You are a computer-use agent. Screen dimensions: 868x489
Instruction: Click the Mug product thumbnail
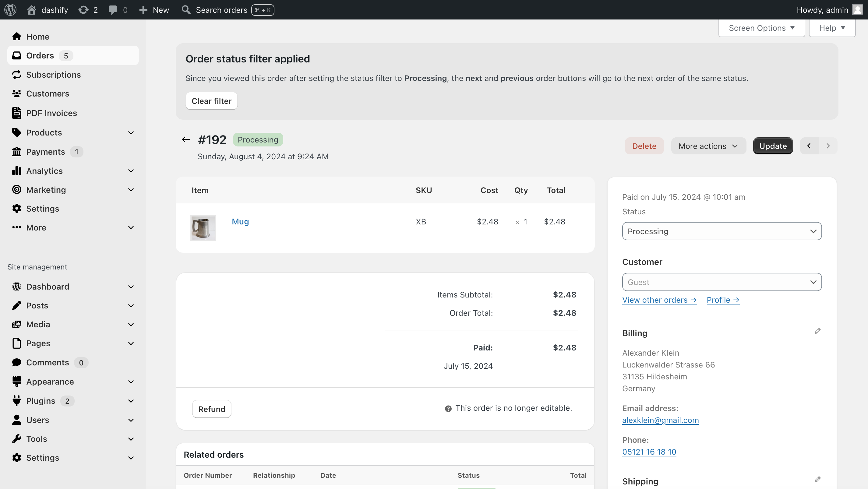(203, 228)
